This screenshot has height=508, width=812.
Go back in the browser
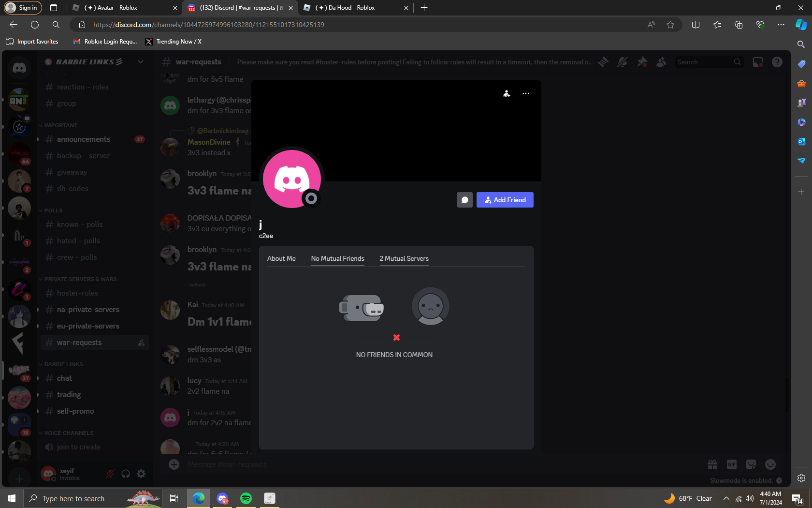pos(14,25)
